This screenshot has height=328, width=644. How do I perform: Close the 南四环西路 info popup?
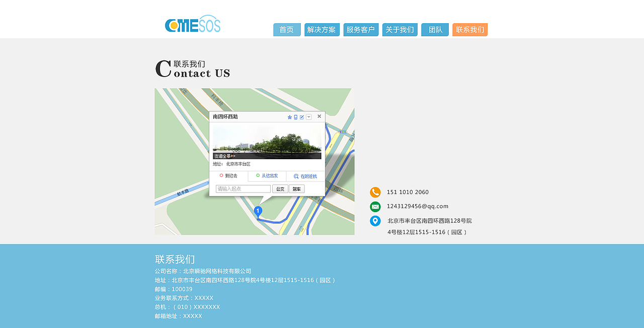(319, 116)
